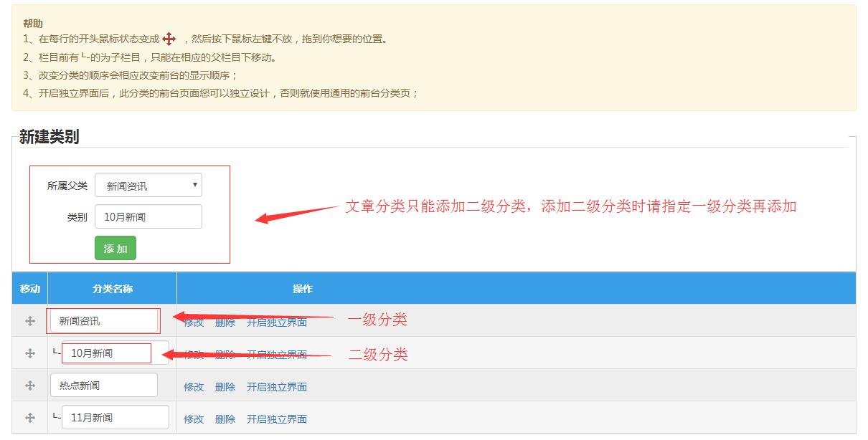Click the red move cursor icon in help text

169,39
